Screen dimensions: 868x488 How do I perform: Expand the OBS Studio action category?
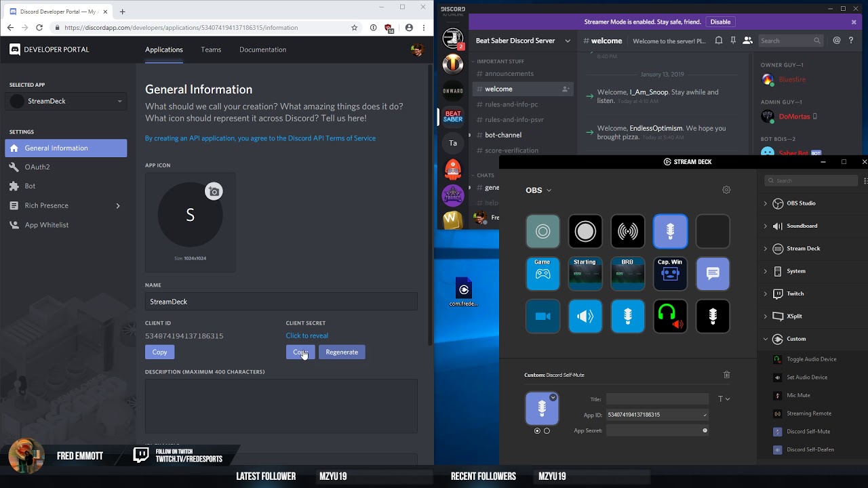[x=766, y=203]
